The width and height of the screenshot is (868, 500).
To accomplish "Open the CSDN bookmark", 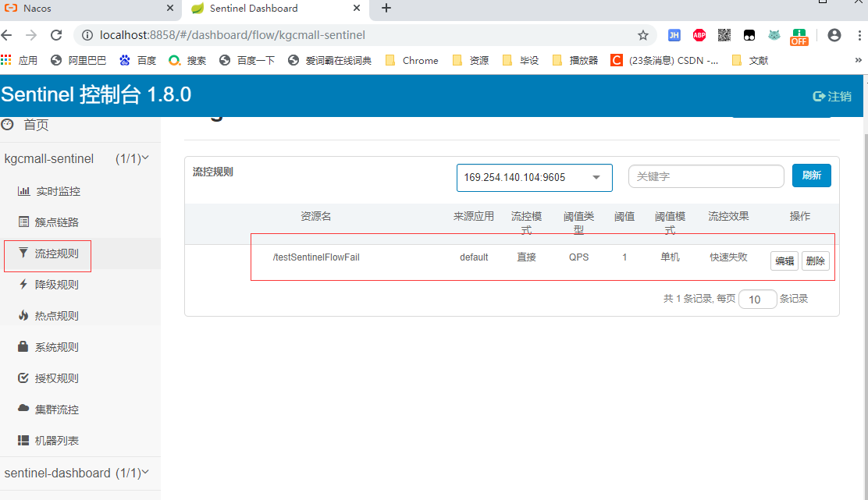I will [664, 60].
